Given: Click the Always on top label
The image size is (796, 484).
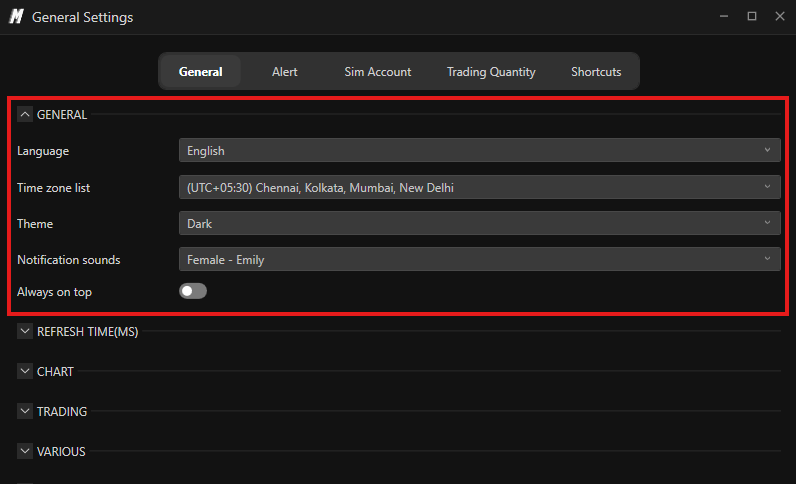Looking at the screenshot, I should [54, 292].
